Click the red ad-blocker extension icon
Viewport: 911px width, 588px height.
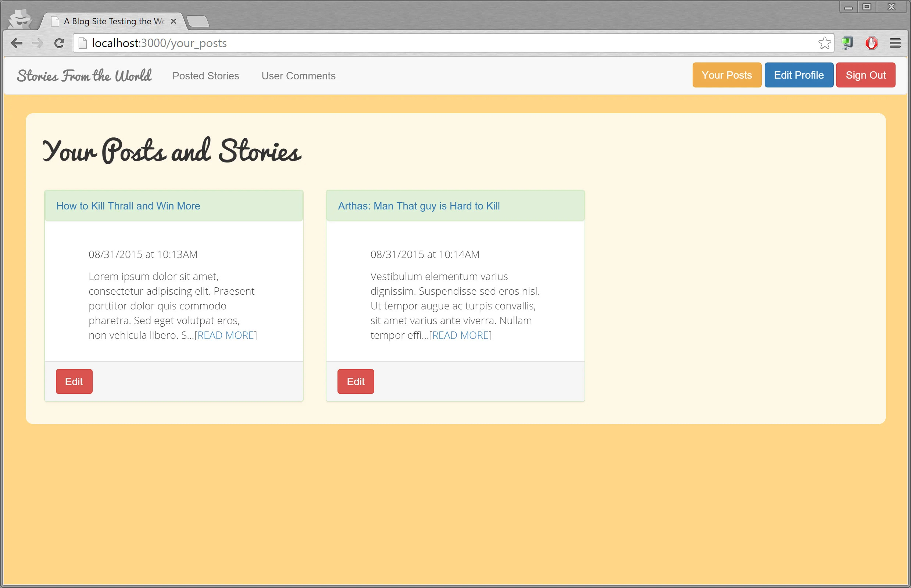pos(871,43)
